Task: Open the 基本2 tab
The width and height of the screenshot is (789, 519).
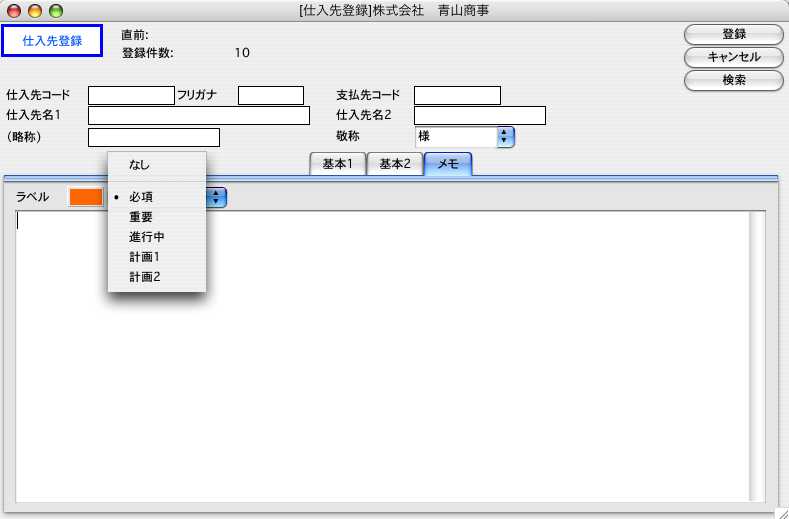Action: pyautogui.click(x=394, y=165)
